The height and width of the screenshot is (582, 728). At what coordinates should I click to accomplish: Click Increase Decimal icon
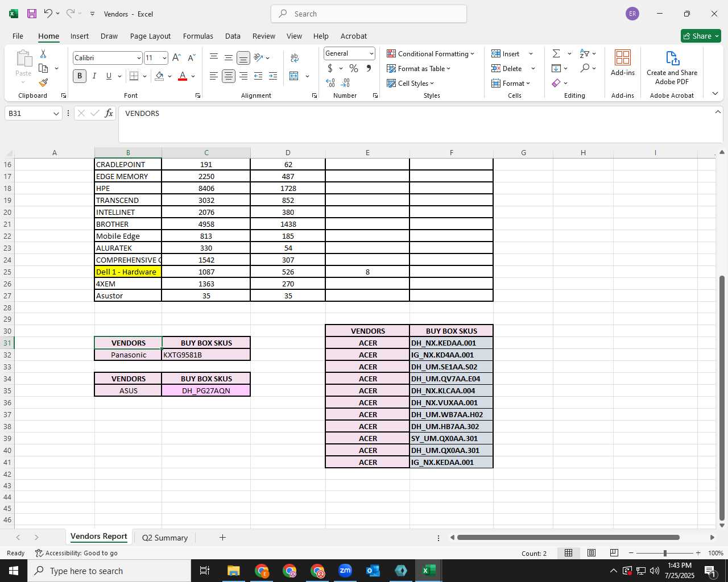pos(330,83)
